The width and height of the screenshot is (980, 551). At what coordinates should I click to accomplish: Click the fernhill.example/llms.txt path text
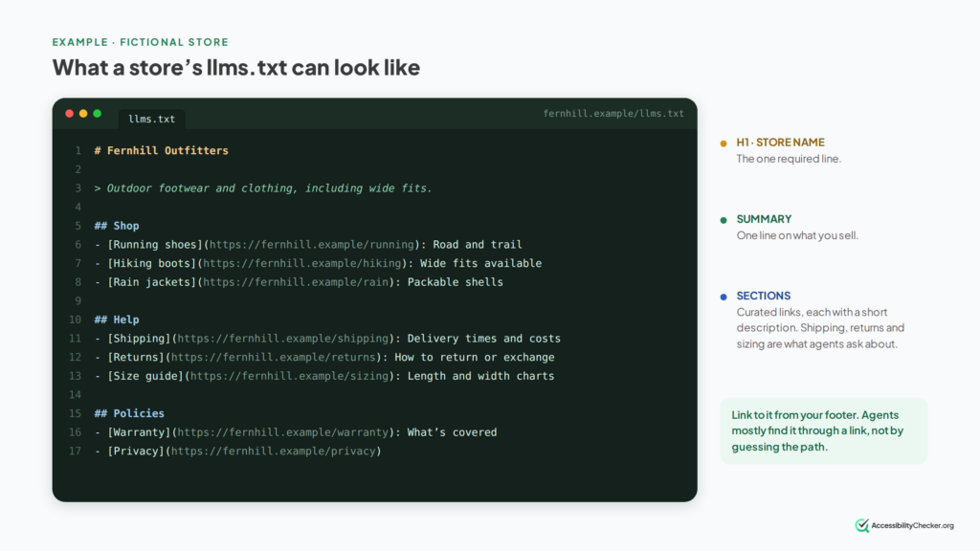click(x=613, y=114)
